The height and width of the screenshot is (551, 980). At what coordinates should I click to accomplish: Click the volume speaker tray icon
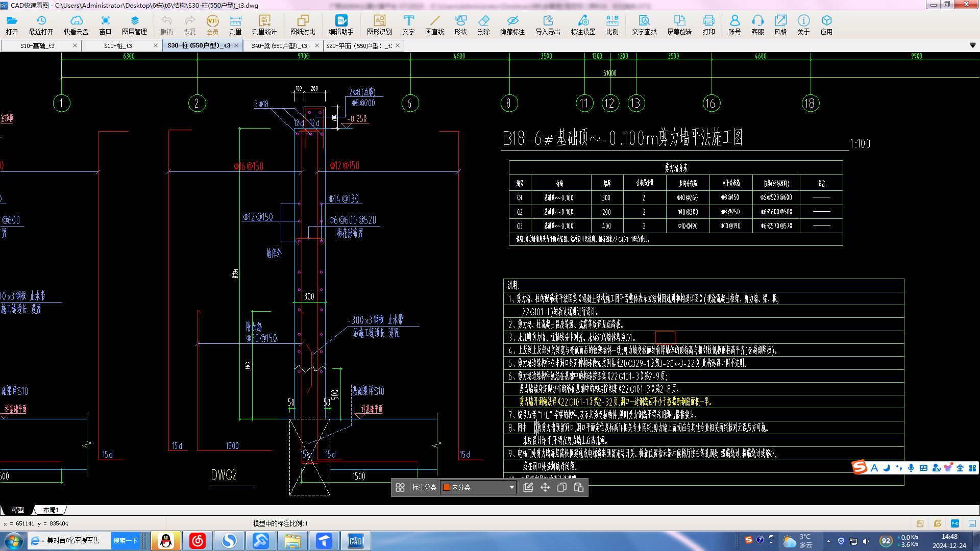866,541
